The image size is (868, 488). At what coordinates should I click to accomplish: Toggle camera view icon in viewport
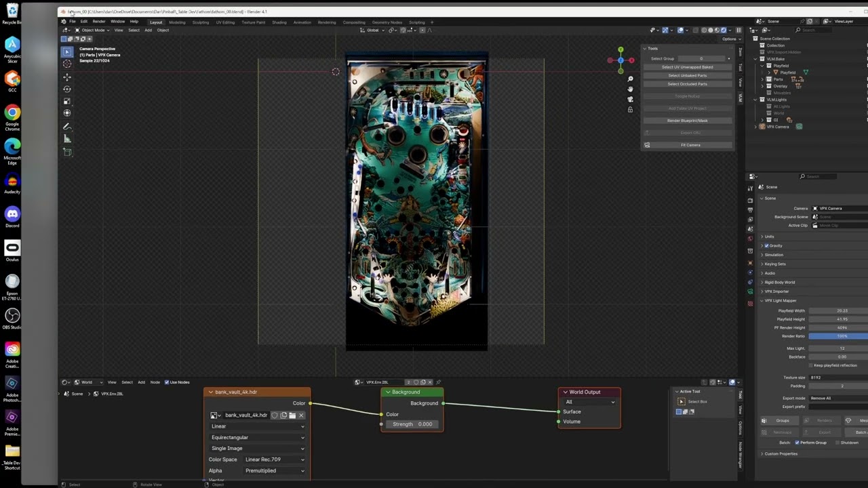click(x=630, y=99)
